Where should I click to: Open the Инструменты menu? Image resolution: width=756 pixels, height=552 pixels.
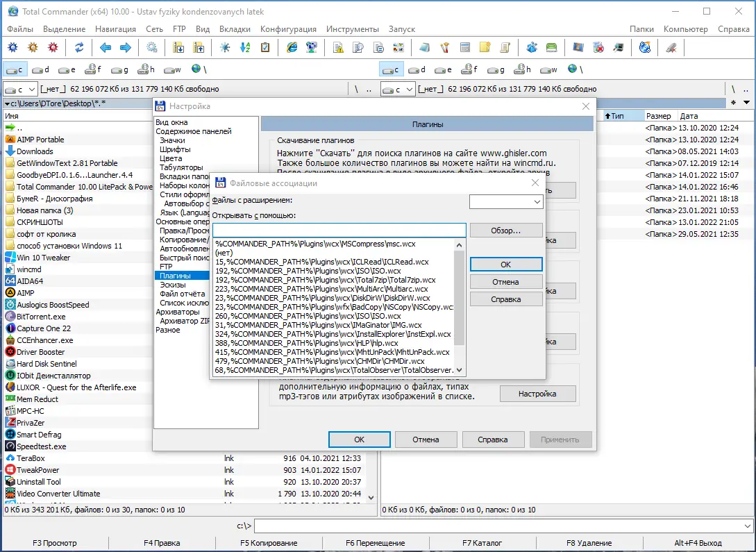353,29
